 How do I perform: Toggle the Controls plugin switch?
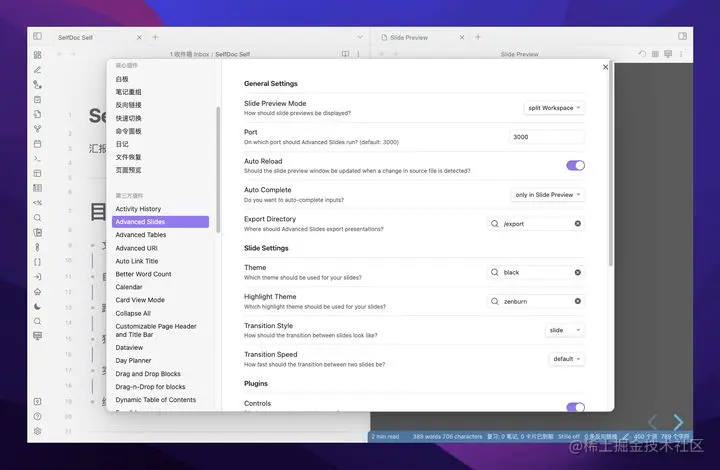click(575, 407)
